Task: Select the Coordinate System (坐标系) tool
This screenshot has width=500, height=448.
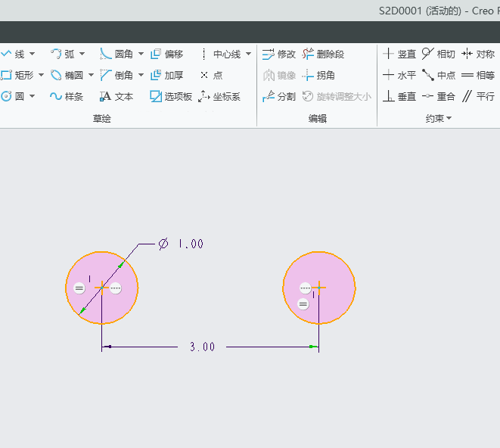Action: click(x=219, y=96)
